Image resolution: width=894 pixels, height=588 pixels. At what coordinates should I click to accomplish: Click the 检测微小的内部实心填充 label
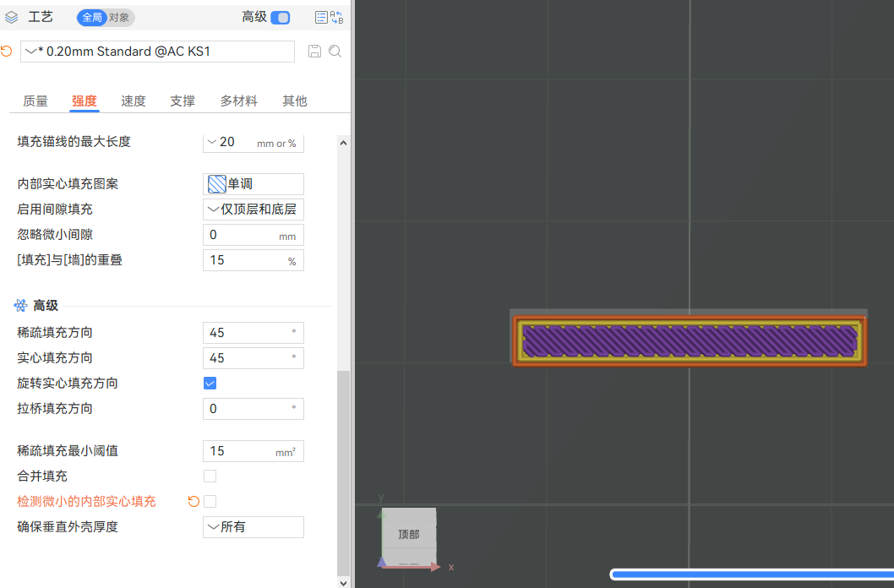coord(87,501)
